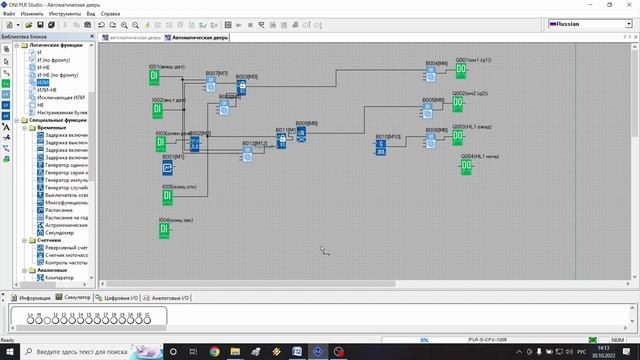Click the Windows search box
The height and width of the screenshot is (360, 640).
(91, 351)
